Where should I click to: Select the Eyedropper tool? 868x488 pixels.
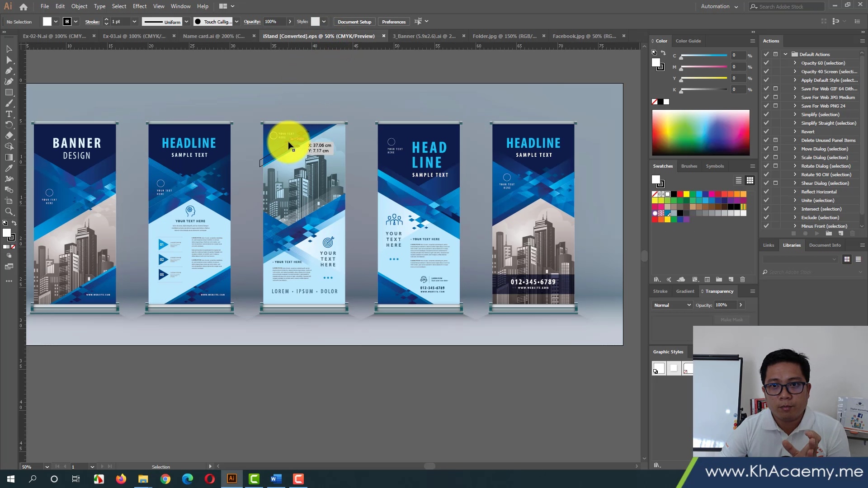click(9, 168)
